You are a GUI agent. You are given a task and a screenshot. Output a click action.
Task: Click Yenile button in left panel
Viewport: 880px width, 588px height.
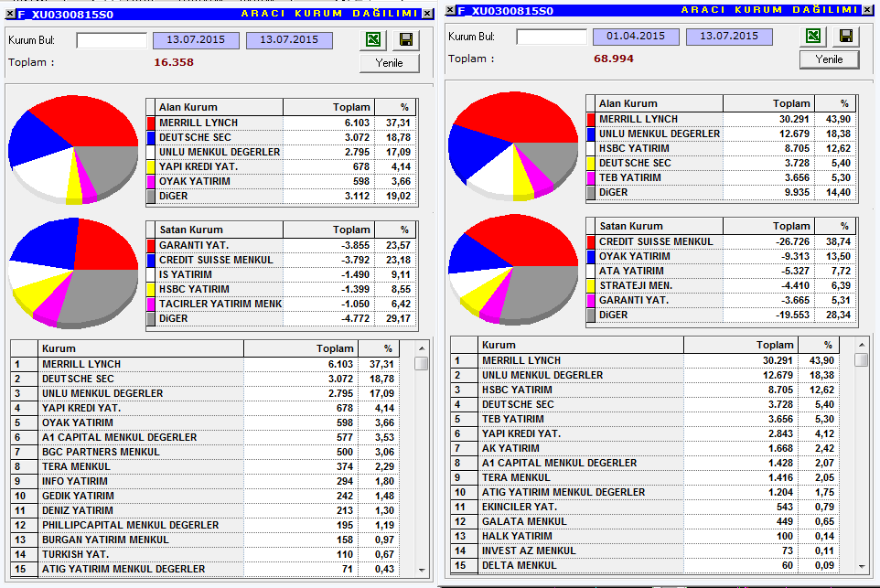click(389, 63)
